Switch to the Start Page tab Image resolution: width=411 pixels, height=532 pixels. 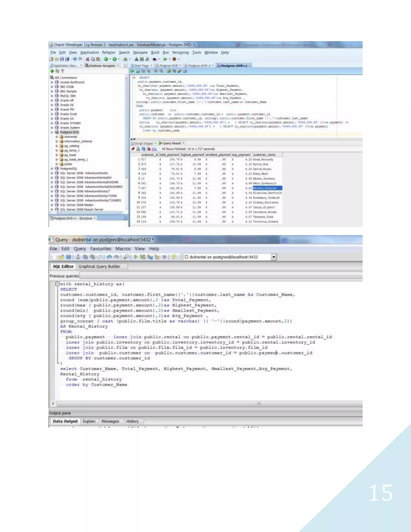pos(141,65)
